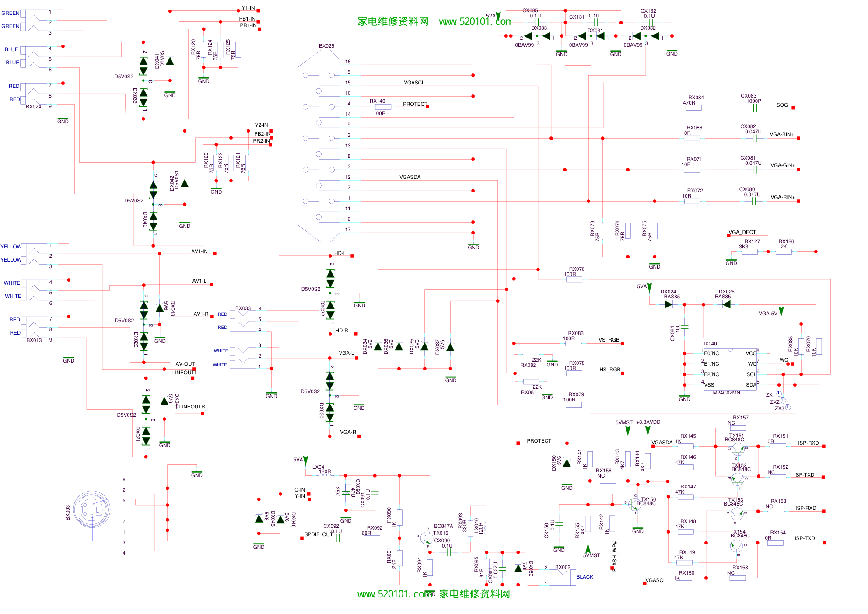Click the RX140 100R resistor symbol
Image resolution: width=868 pixels, height=614 pixels.
click(x=383, y=107)
